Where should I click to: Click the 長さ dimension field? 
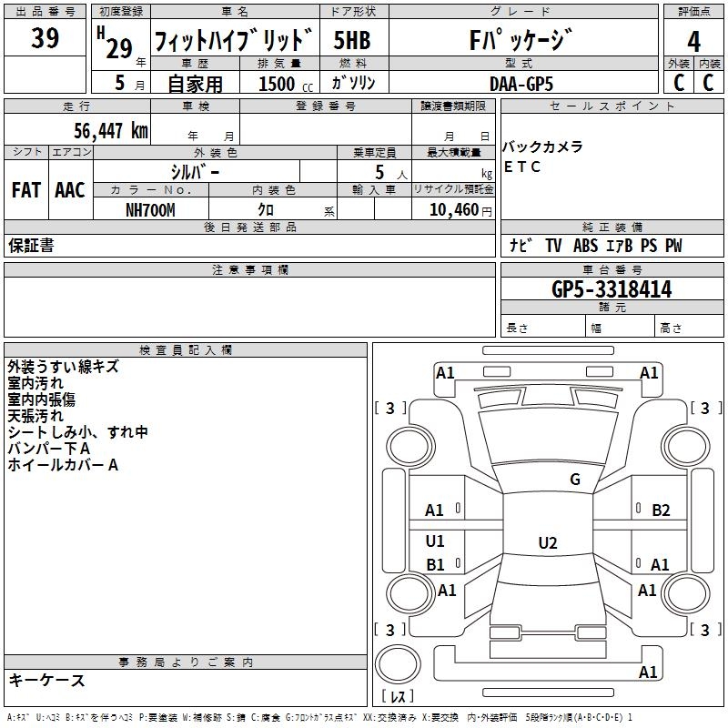coord(542,328)
